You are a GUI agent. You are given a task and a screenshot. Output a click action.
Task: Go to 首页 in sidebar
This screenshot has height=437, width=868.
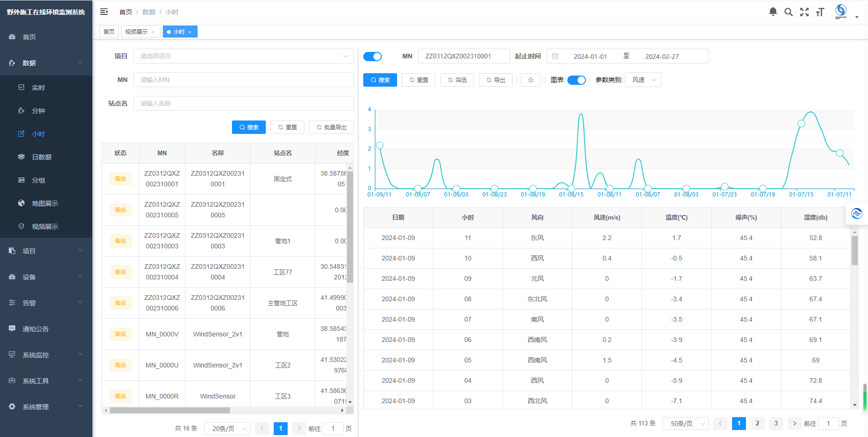pos(46,37)
